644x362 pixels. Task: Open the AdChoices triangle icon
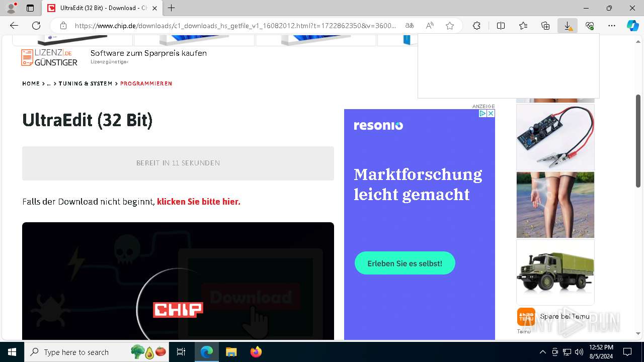[x=482, y=114]
